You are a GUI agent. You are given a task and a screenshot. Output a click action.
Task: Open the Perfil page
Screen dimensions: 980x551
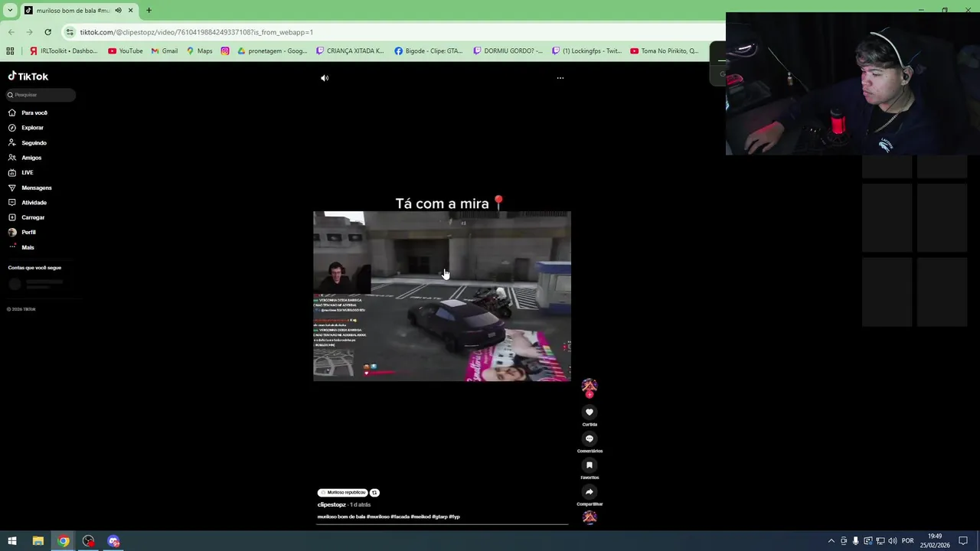point(22,232)
